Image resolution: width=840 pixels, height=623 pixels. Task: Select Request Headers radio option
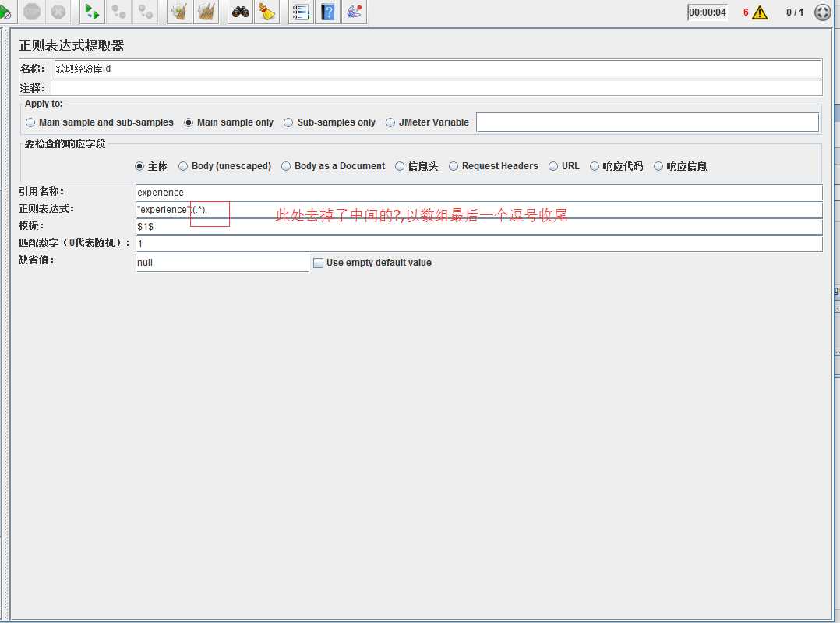493,166
